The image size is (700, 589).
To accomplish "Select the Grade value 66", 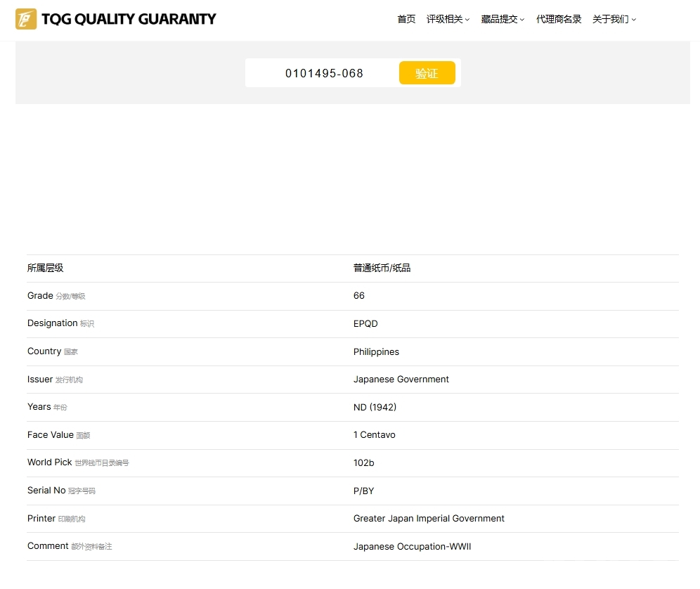I will click(359, 296).
